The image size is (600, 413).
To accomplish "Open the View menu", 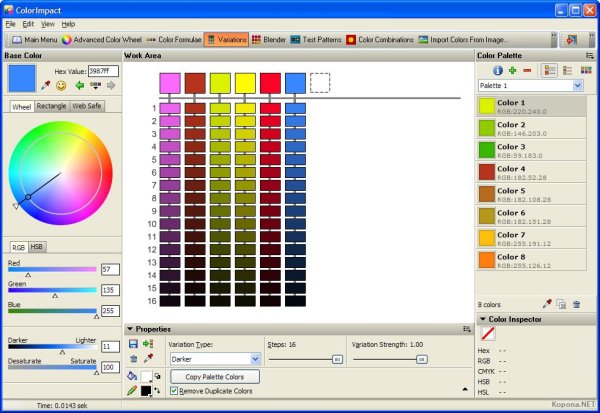I will (x=48, y=23).
